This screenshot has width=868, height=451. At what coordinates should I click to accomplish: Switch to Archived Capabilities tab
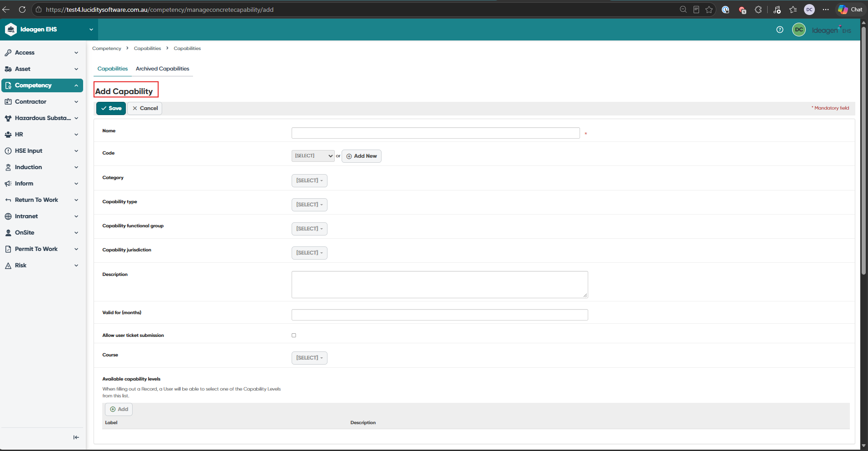coord(163,69)
